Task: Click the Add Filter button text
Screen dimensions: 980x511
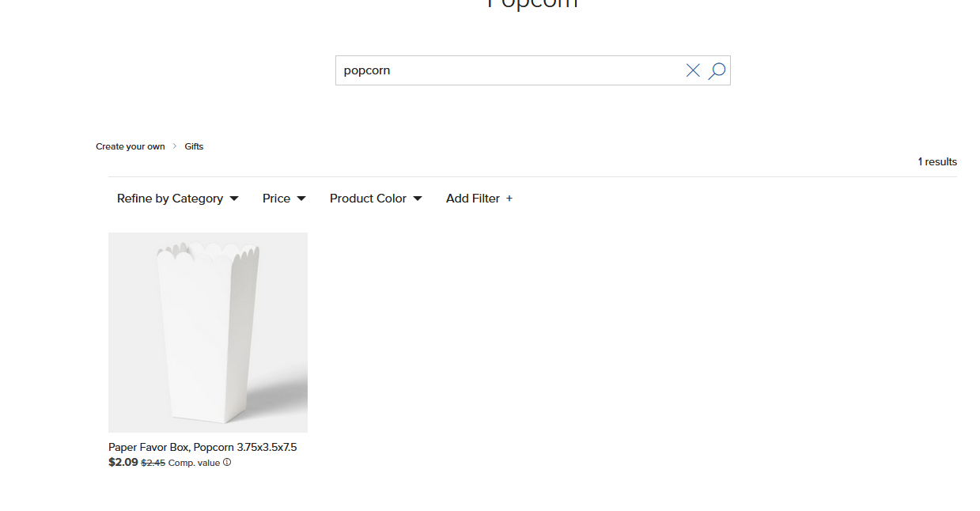Action: (473, 199)
